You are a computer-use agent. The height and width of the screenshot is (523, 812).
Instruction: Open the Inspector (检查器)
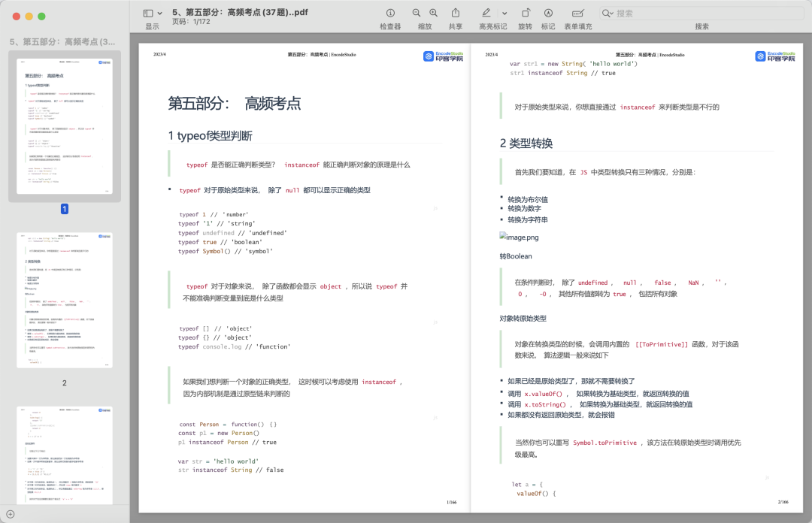(x=390, y=13)
